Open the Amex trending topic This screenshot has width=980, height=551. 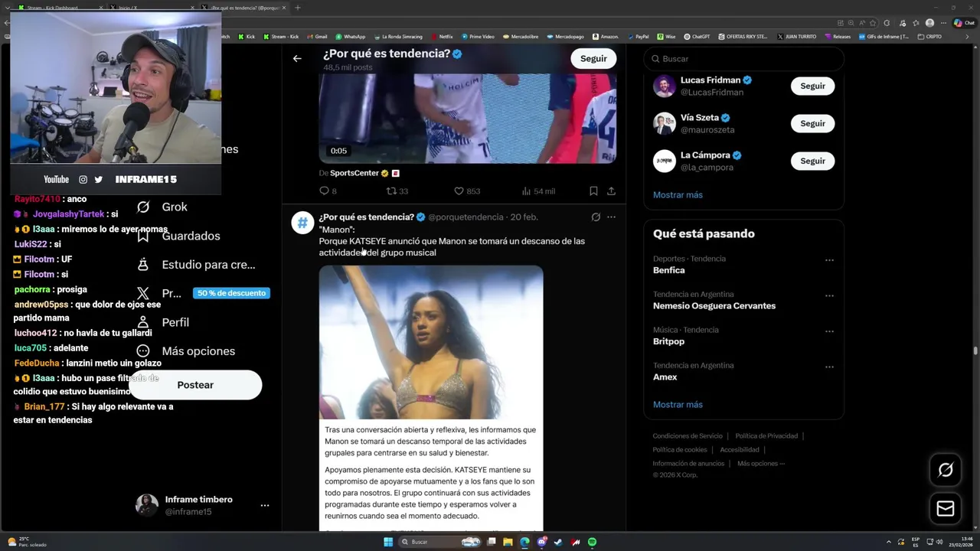pyautogui.click(x=665, y=377)
